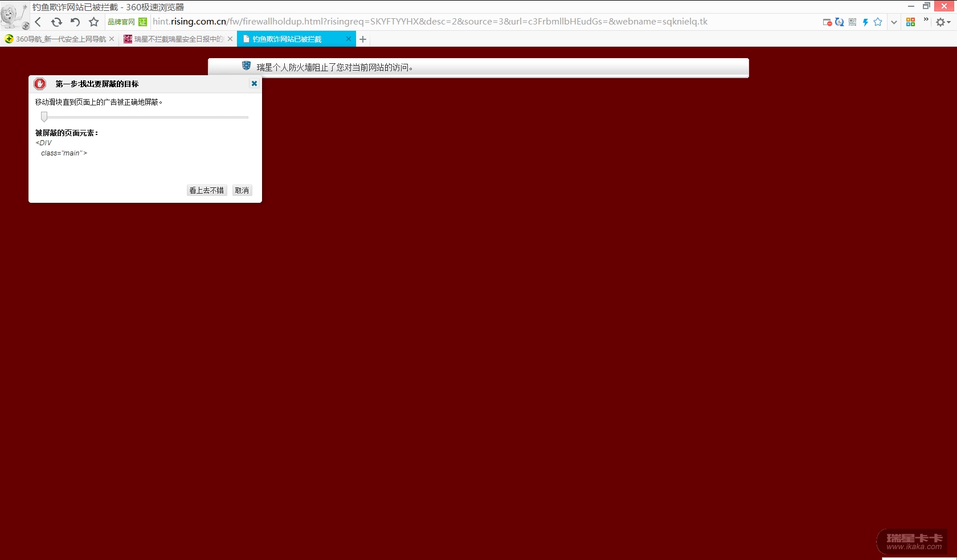
Task: Bookmark page with star left of address bar
Action: tap(94, 22)
